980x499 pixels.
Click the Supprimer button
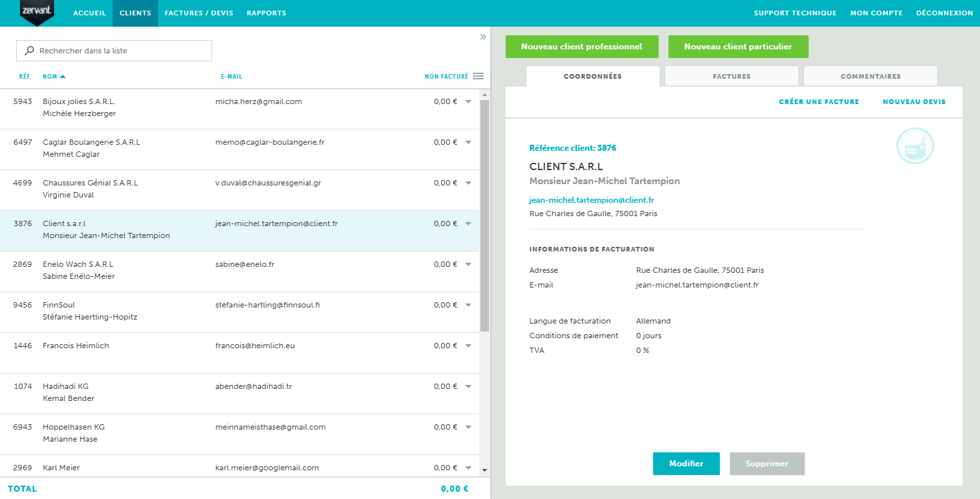(x=767, y=464)
